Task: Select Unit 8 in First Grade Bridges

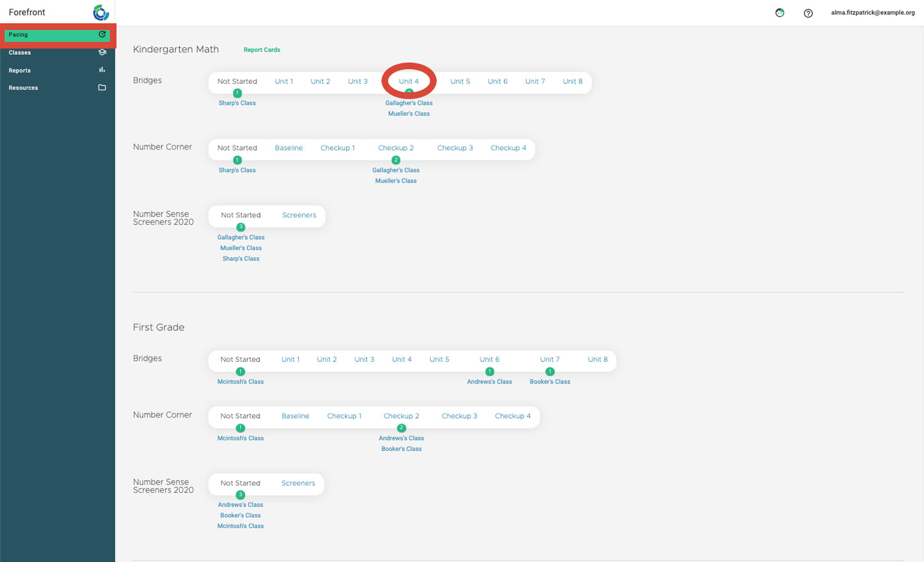Action: 598,359
